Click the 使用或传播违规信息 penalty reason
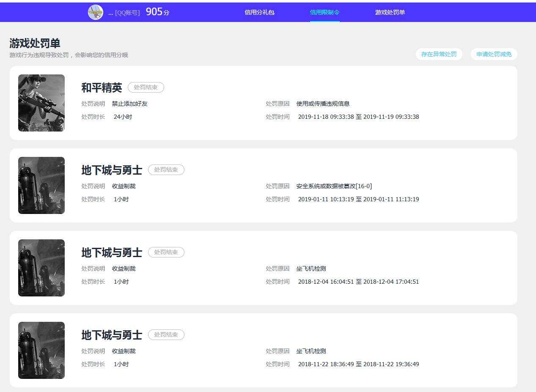The image size is (536, 392). (323, 104)
